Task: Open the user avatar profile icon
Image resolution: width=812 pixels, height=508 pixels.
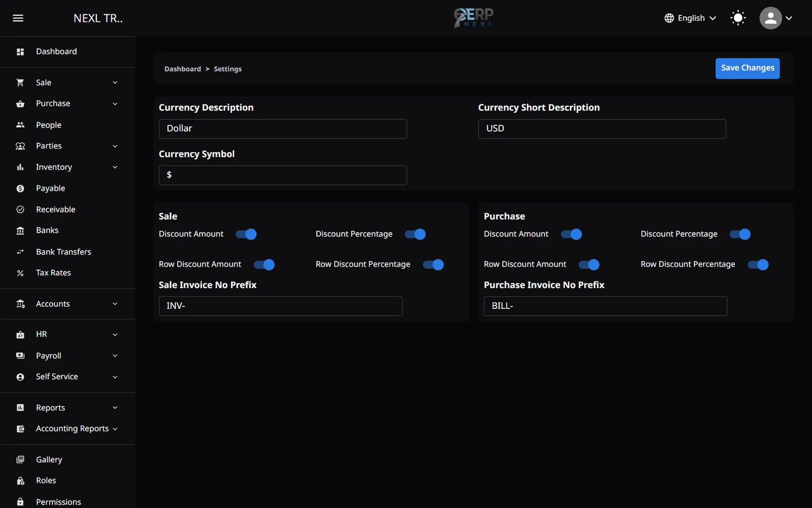Action: pyautogui.click(x=770, y=18)
